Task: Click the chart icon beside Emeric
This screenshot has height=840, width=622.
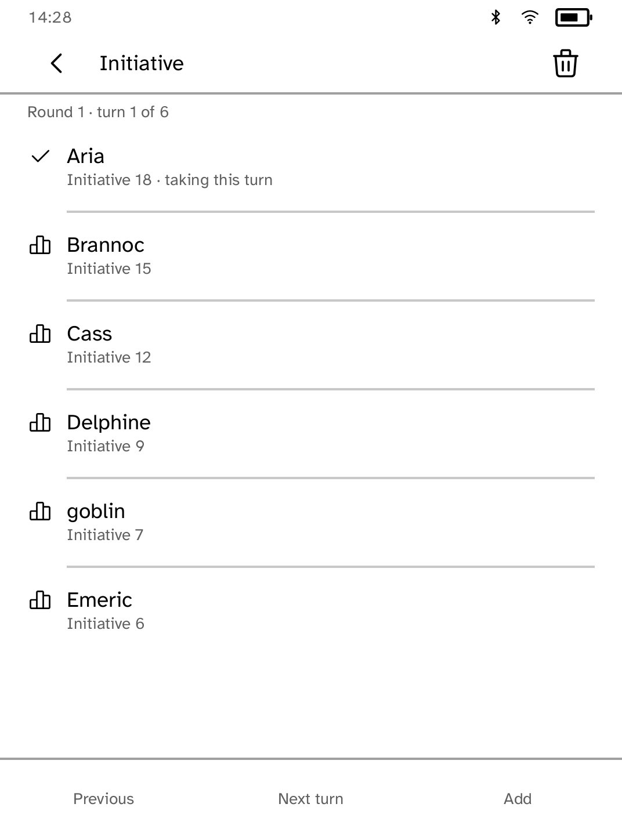Action: click(40, 600)
